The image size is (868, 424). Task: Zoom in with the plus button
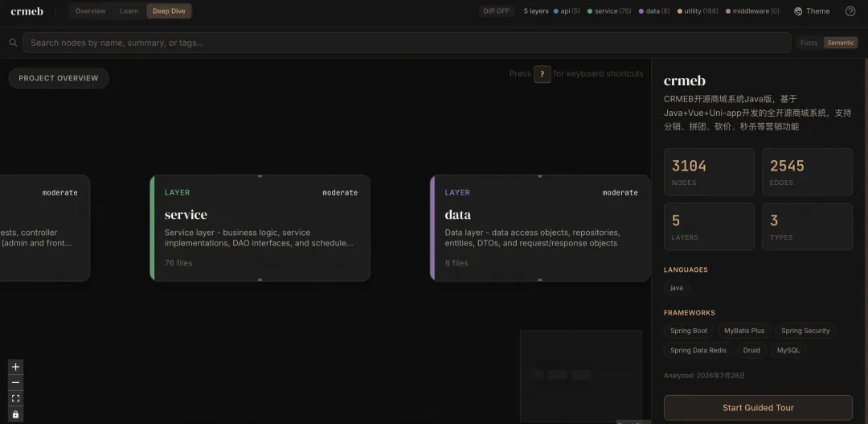pos(15,367)
